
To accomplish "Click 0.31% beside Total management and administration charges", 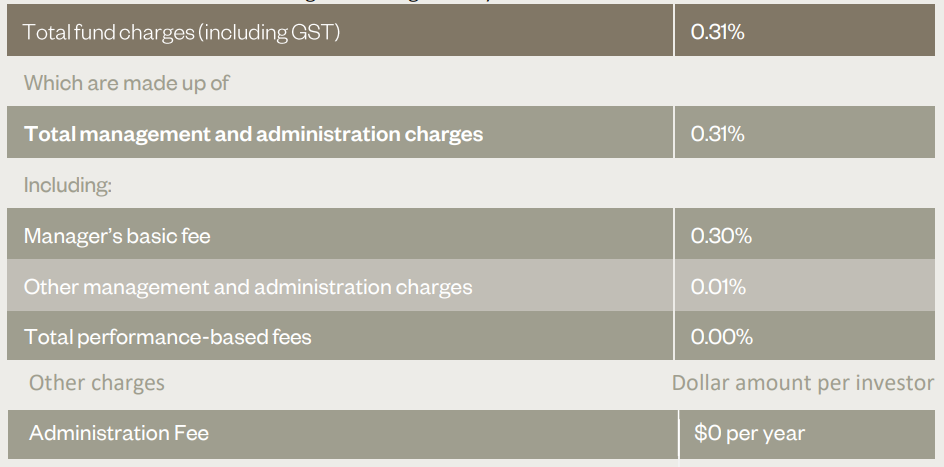I will pos(717,134).
